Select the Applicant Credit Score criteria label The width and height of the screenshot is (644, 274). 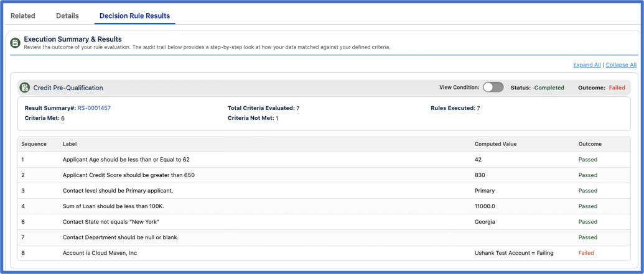coord(129,175)
